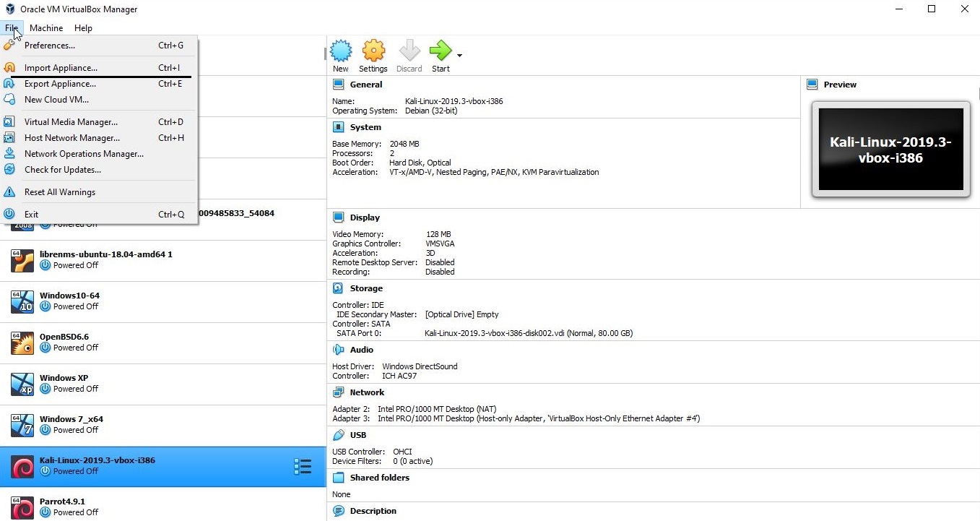Click the Virtual Media Manager menu icon
Image resolution: width=980 pixels, height=521 pixels.
click(9, 122)
